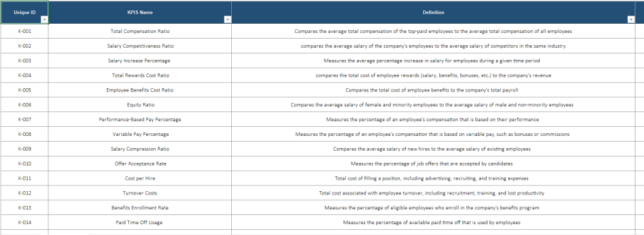Viewport: 644px width, 235px height.
Task: Click the Turnover Costs cell
Action: (140, 193)
